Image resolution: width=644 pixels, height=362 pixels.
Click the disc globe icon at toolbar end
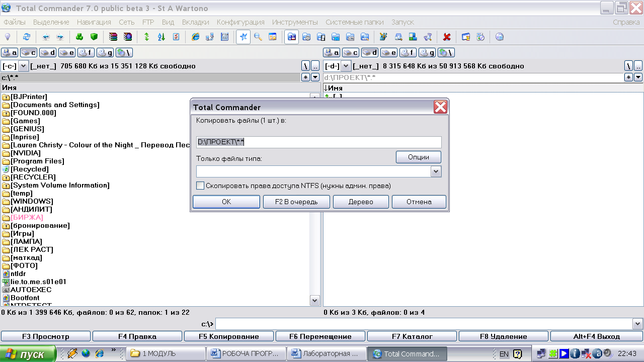pos(499,37)
